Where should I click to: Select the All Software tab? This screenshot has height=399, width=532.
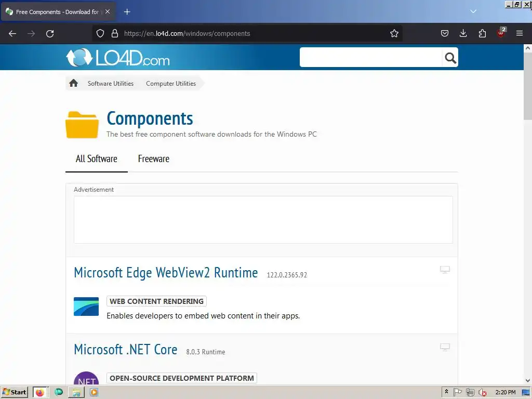96,159
